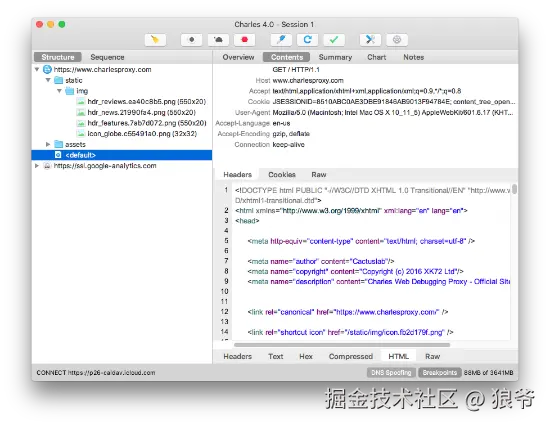Select the request Raw tab
This screenshot has height=426, width=550.
(x=319, y=174)
